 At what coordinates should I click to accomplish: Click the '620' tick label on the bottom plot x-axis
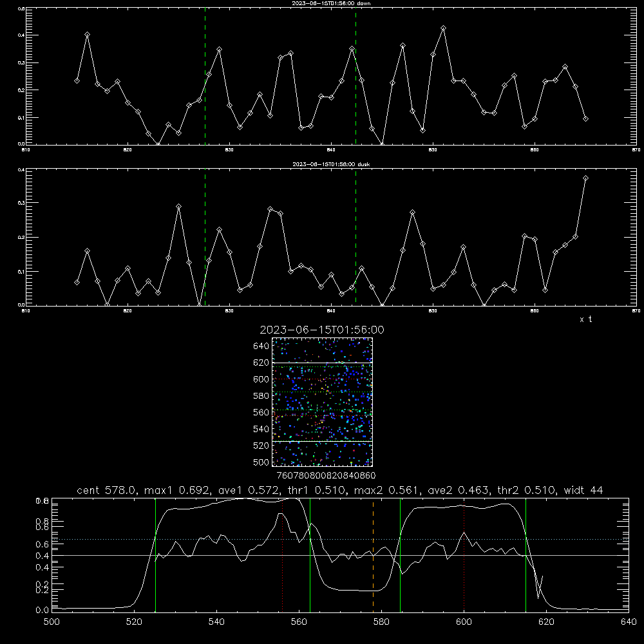tap(546, 622)
